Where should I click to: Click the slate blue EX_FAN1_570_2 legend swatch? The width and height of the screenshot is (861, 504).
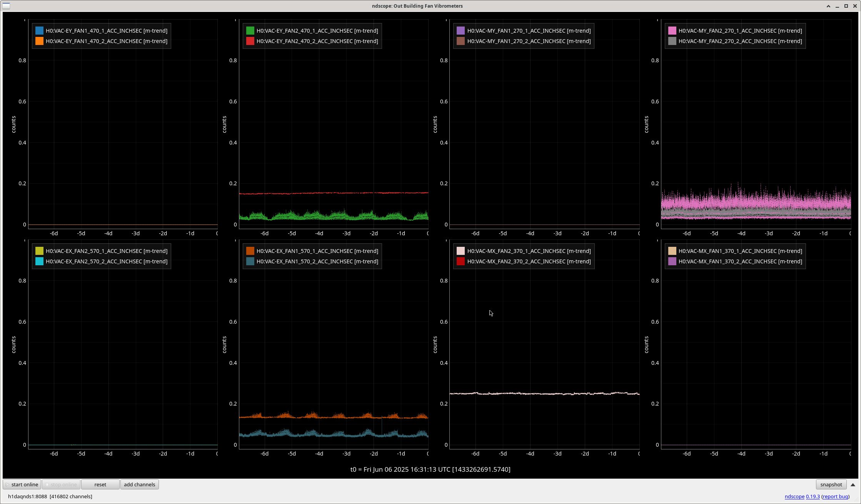[250, 261]
